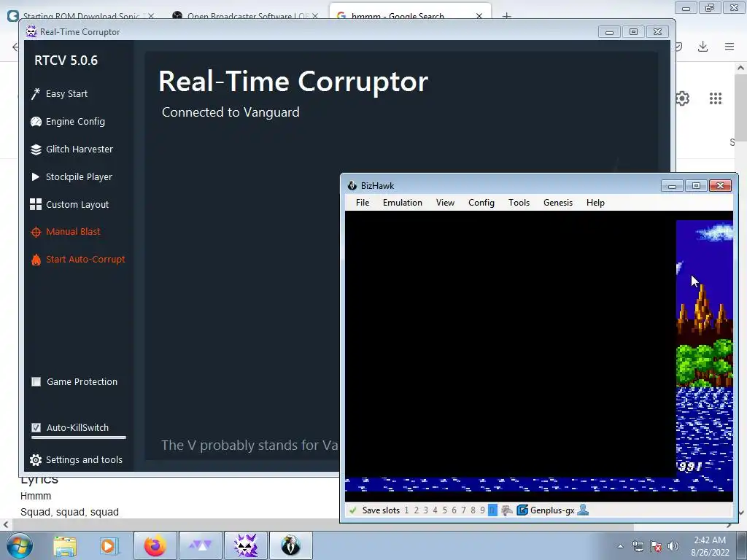Click browser back arrow
This screenshot has width=747, height=560.
pyautogui.click(x=15, y=47)
